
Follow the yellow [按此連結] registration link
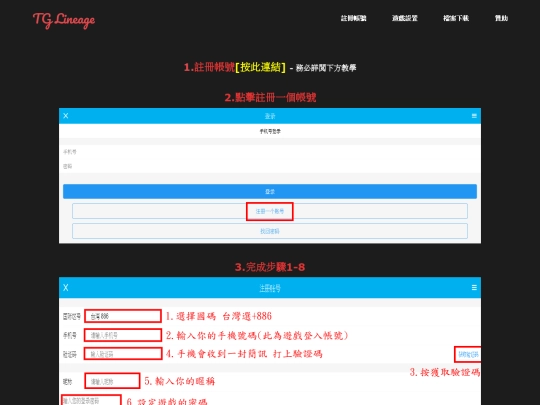260,67
